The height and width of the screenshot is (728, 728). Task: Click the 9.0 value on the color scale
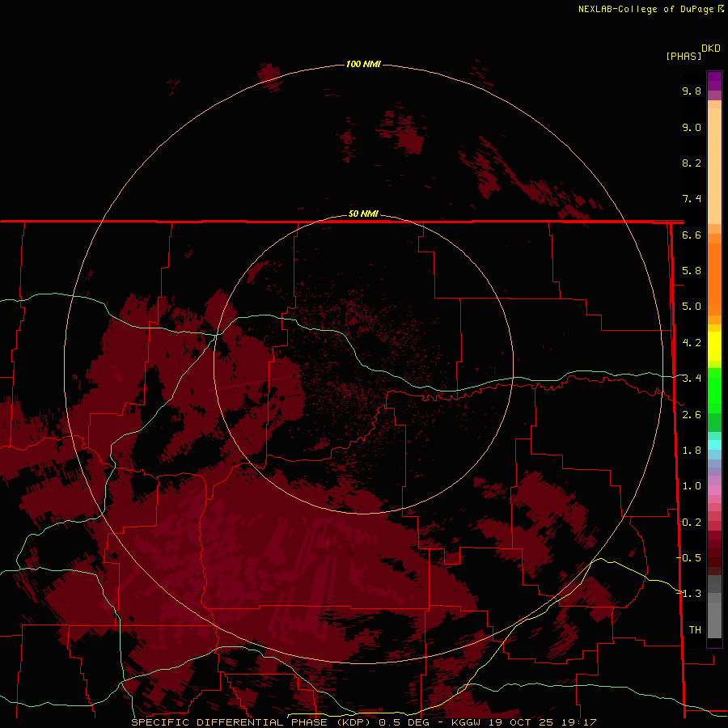pyautogui.click(x=692, y=127)
